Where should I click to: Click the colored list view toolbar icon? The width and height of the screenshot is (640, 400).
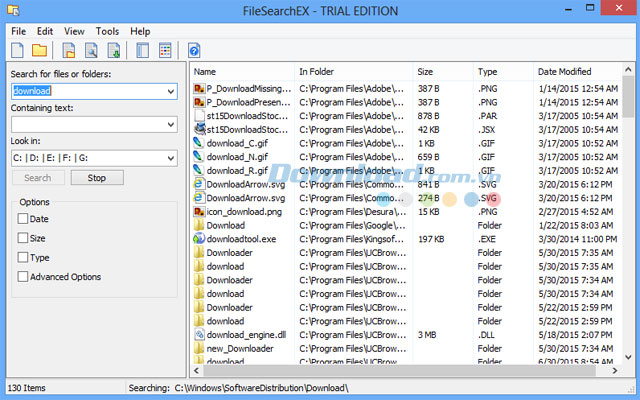click(165, 51)
